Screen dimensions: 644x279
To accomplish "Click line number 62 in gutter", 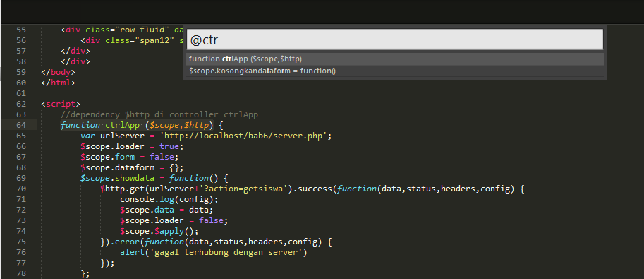I will coord(21,104).
